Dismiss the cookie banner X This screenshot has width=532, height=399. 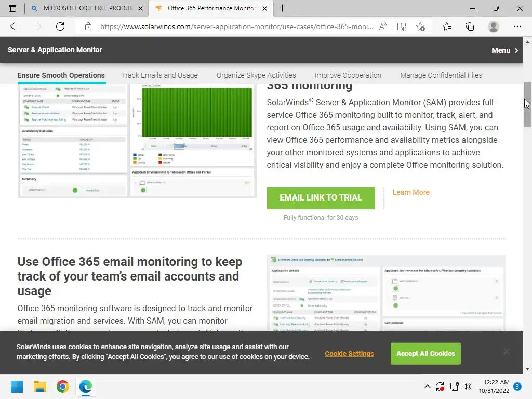click(506, 352)
